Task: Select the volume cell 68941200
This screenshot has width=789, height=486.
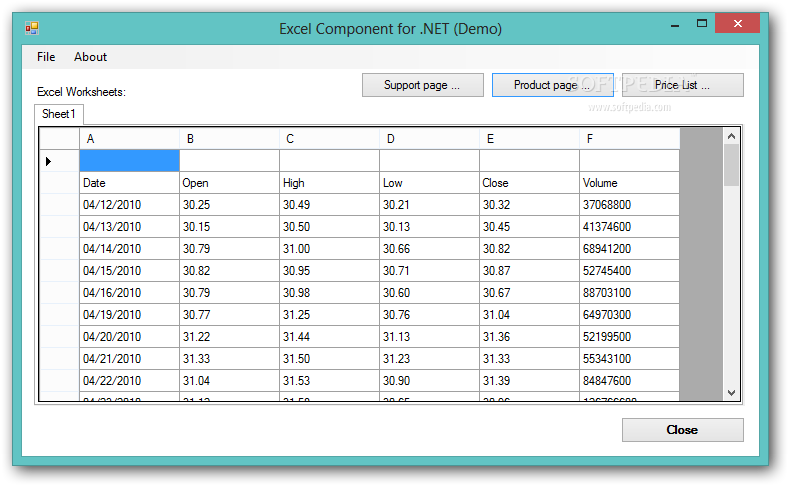Action: [x=629, y=249]
